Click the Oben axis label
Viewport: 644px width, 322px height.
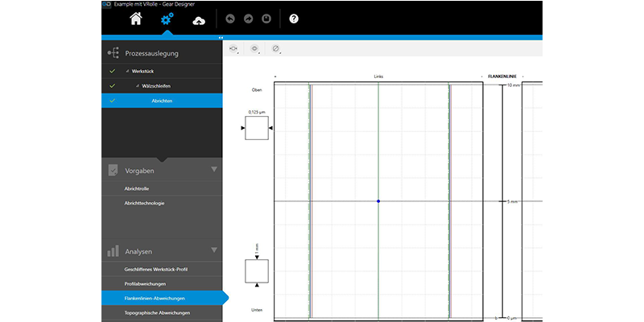tap(257, 89)
